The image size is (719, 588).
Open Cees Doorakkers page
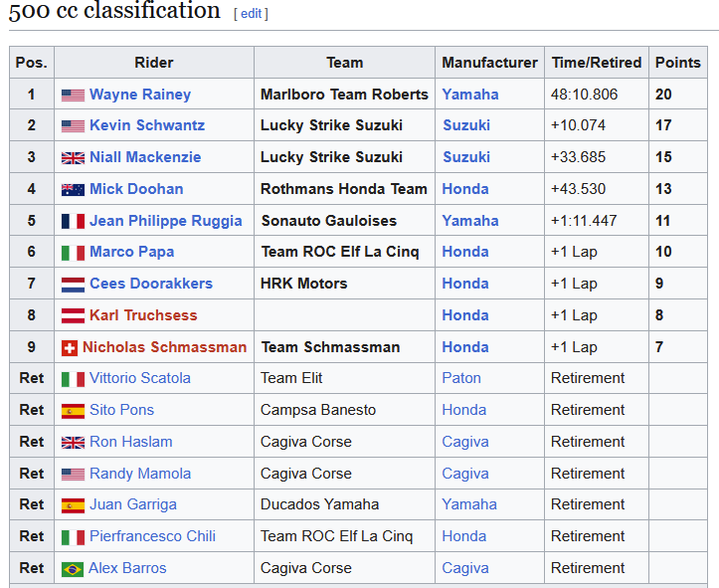click(151, 284)
